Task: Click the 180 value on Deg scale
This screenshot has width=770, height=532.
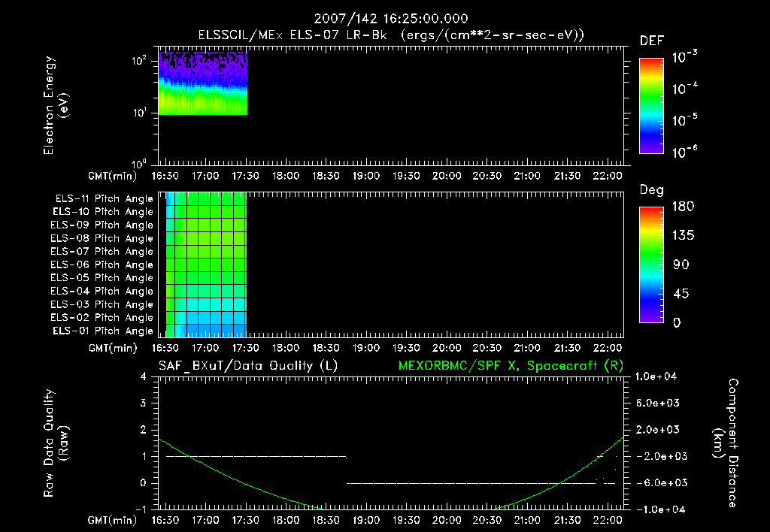Action: tap(683, 207)
